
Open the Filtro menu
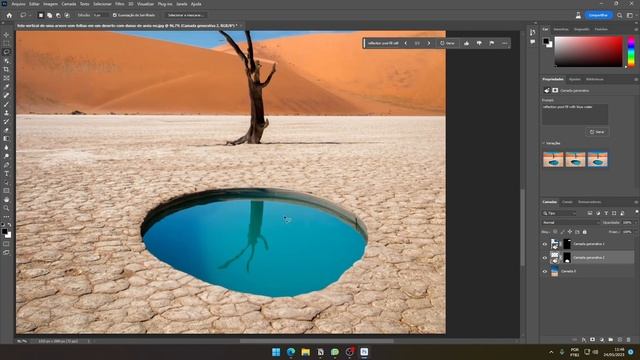[x=120, y=4]
